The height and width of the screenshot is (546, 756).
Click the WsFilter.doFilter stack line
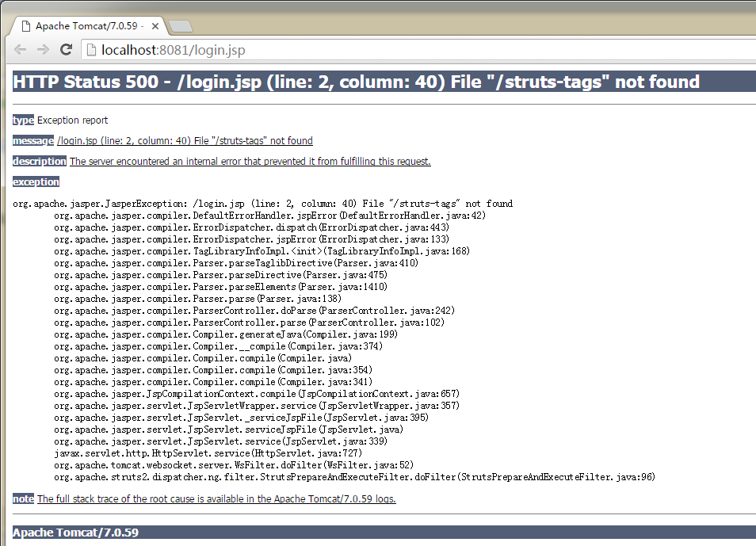pos(234,465)
